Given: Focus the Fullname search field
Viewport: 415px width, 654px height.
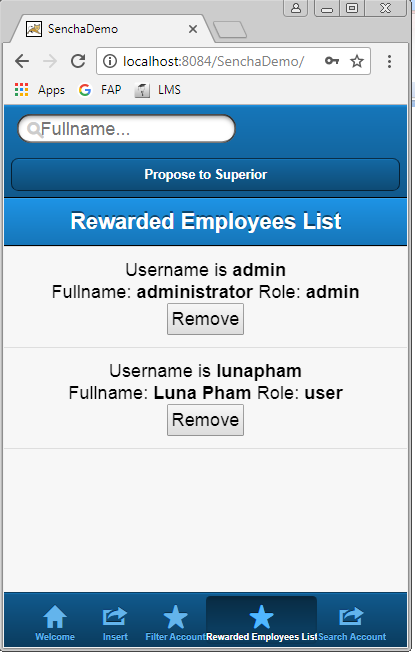Looking at the screenshot, I should pos(126,129).
